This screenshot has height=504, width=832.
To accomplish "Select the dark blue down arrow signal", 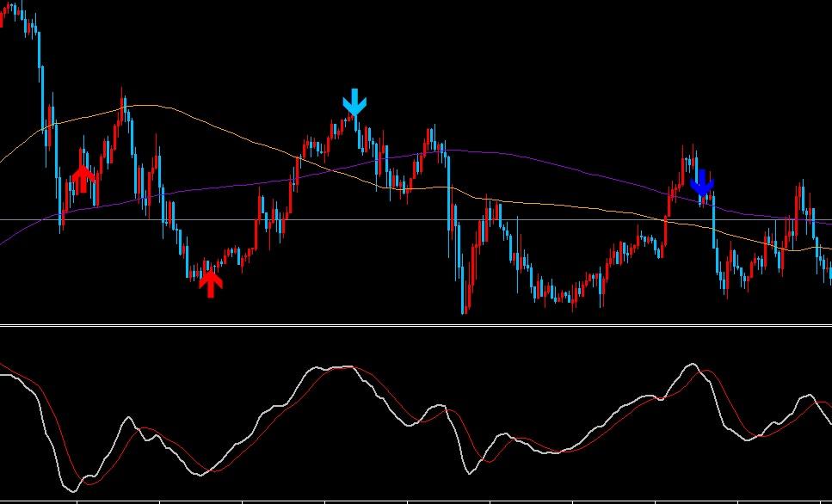I will (702, 182).
